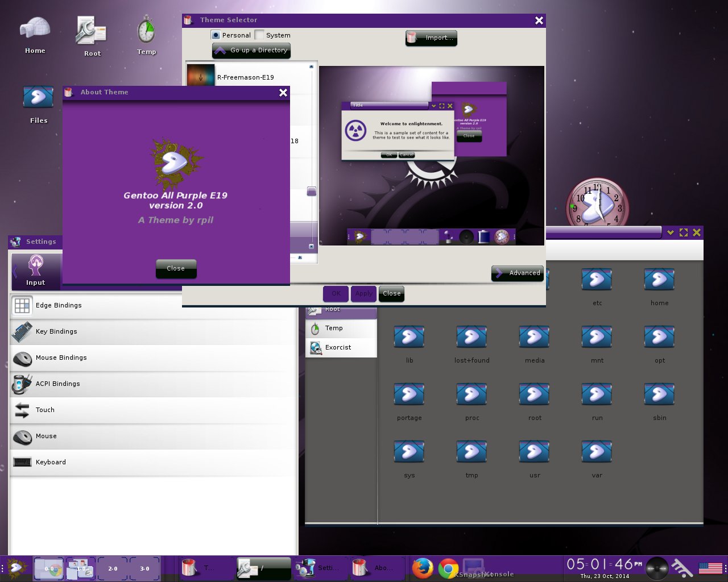
Task: Open the portage folder icon
Action: 409,394
